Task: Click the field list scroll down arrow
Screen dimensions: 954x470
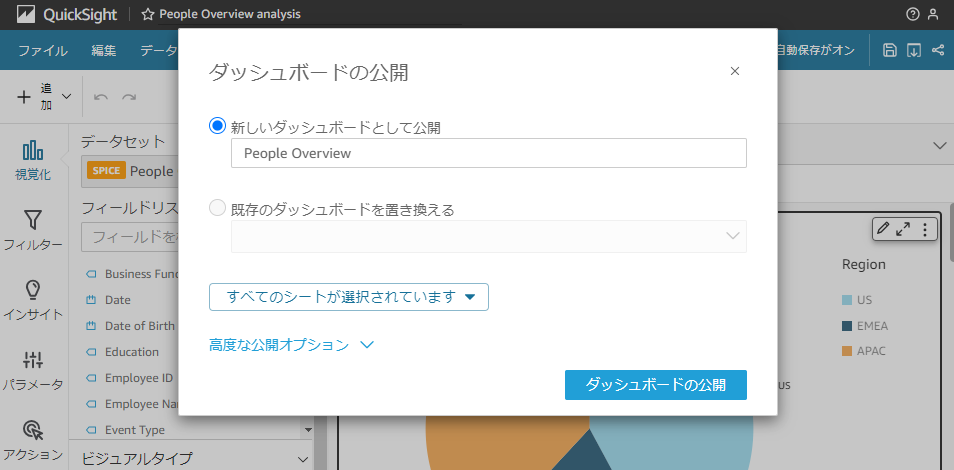Action: pos(307,430)
